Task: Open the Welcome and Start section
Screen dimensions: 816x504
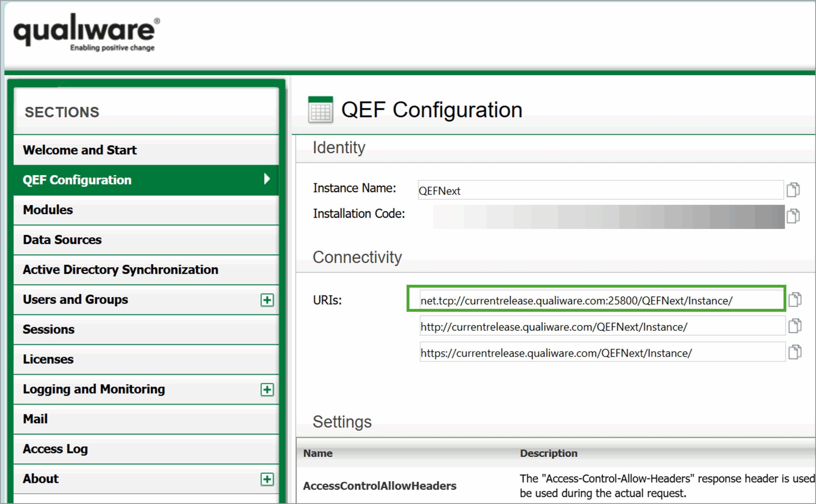Action: [x=146, y=150]
